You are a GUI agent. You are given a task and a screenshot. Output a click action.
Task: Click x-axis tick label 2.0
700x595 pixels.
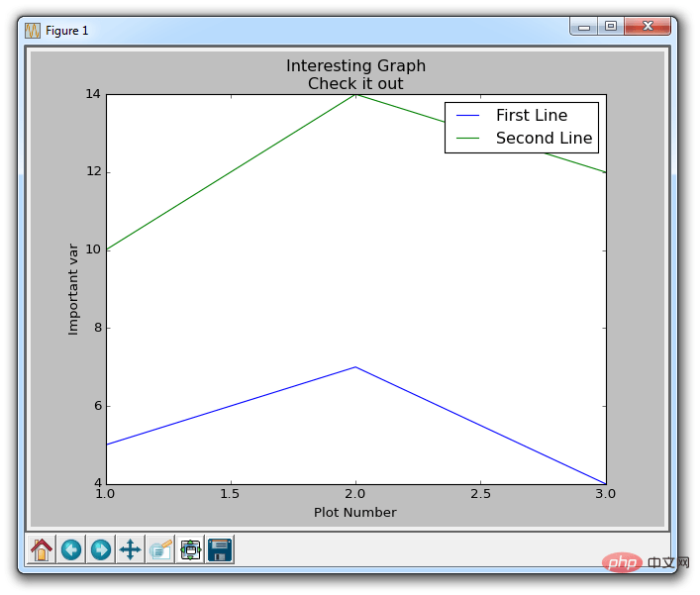click(354, 494)
